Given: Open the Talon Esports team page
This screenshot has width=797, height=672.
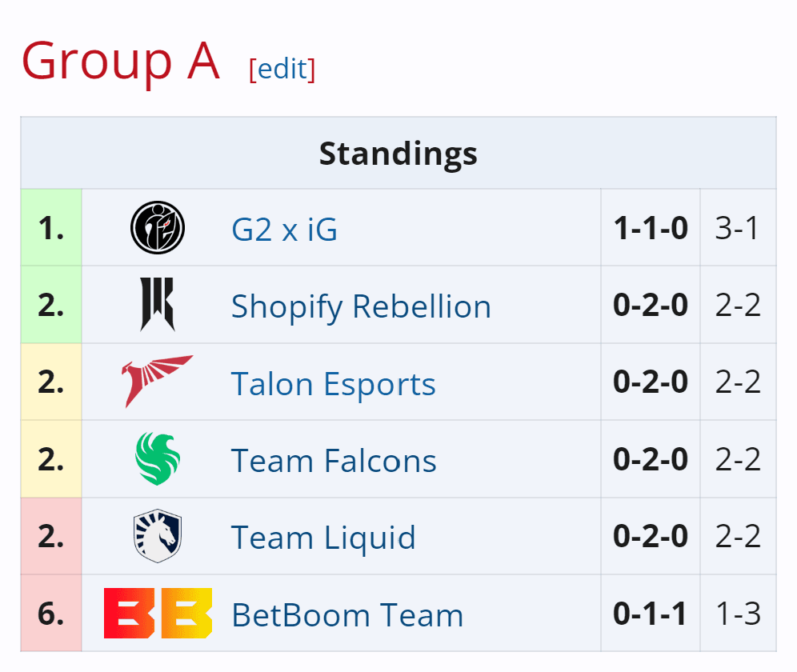Looking at the screenshot, I should [334, 384].
